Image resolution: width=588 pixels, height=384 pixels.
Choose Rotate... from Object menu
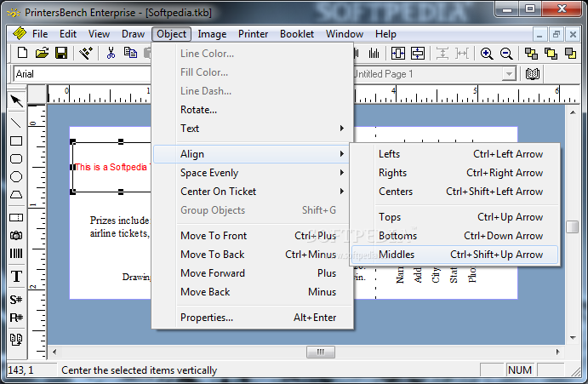click(x=253, y=110)
